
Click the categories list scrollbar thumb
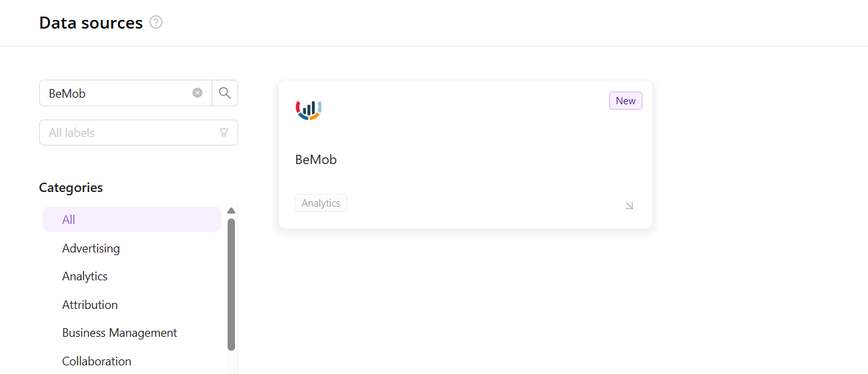[231, 284]
